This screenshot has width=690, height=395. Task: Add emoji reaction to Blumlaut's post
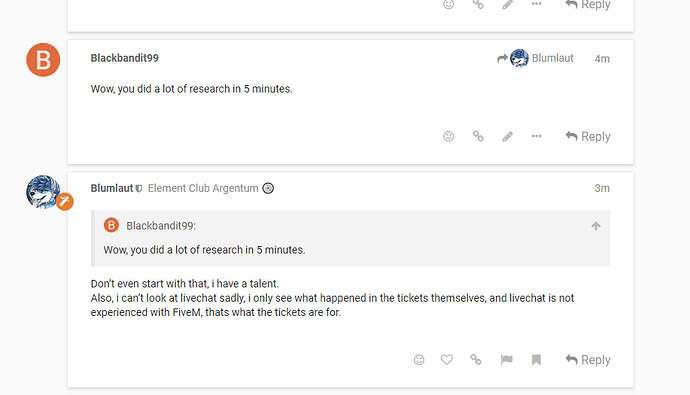[419, 360]
